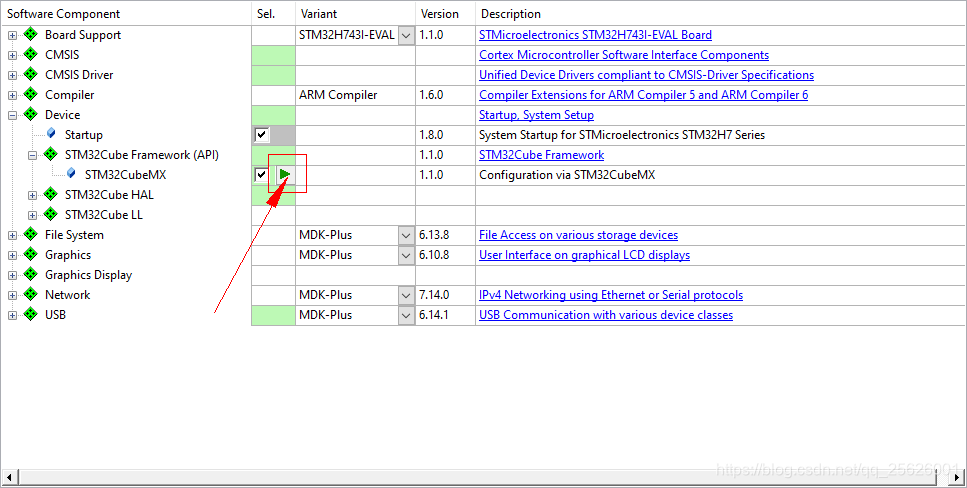Image resolution: width=967 pixels, height=488 pixels.
Task: Collapse the Device tree node
Action: tap(12, 115)
